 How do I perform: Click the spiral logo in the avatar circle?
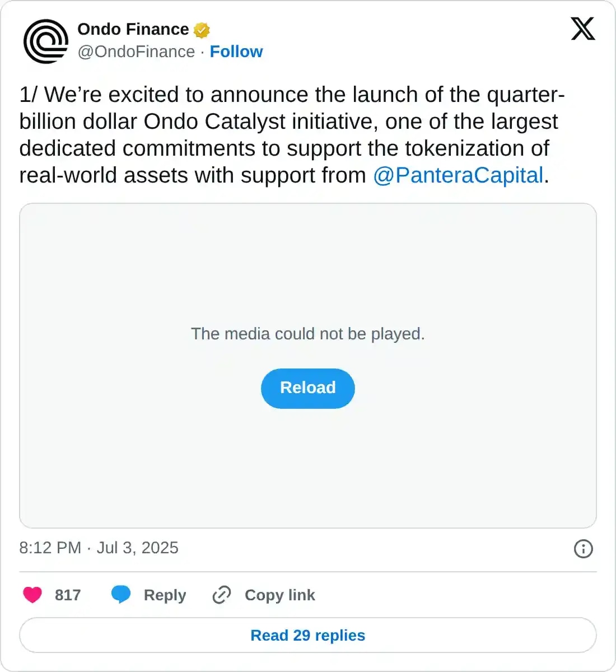45,41
